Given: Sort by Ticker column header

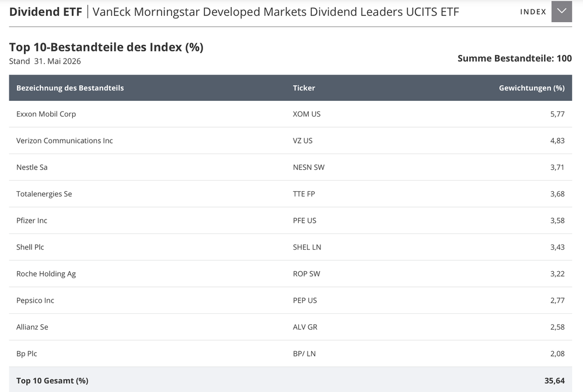Looking at the screenshot, I should (304, 88).
